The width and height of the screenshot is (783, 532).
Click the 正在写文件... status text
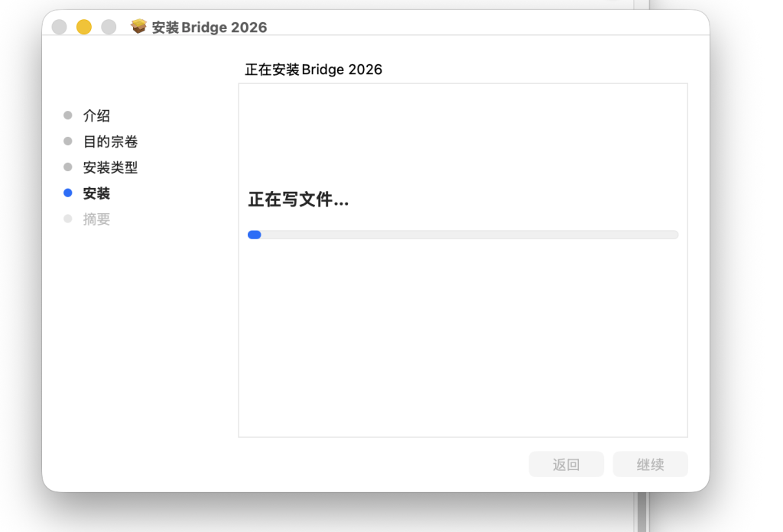pos(298,200)
